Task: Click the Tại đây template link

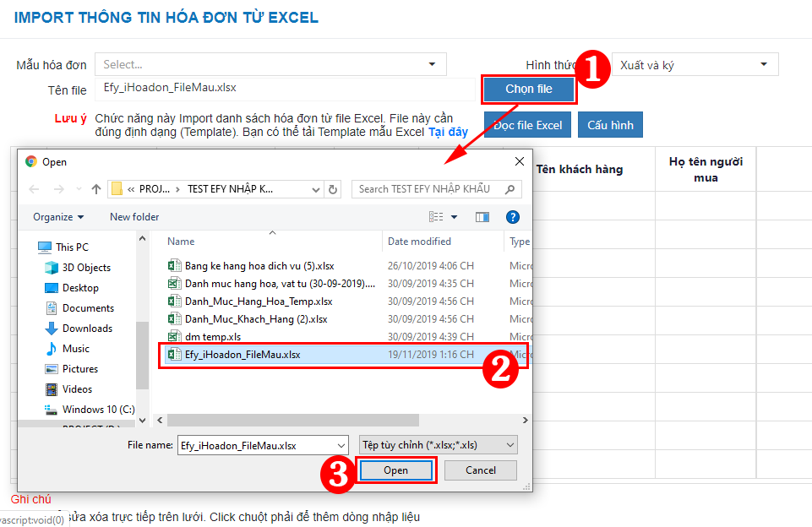Action: pos(448,132)
